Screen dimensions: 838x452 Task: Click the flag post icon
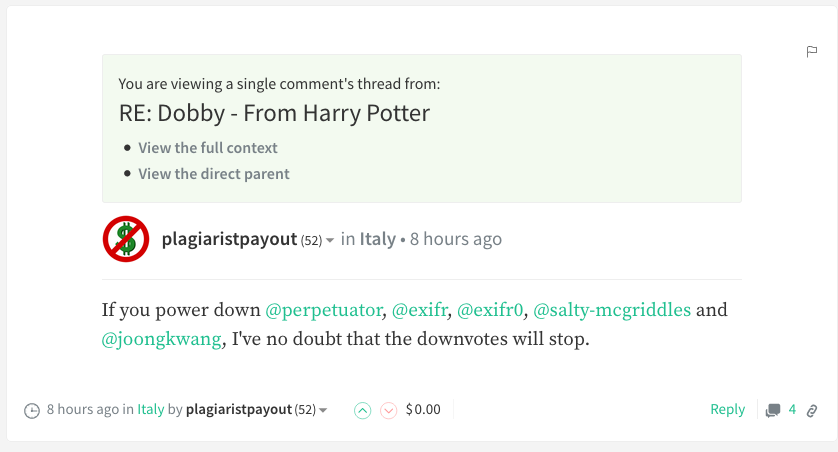tap(812, 51)
